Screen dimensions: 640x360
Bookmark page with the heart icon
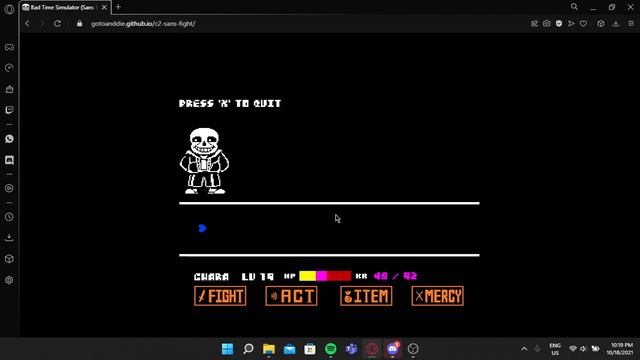[x=583, y=24]
